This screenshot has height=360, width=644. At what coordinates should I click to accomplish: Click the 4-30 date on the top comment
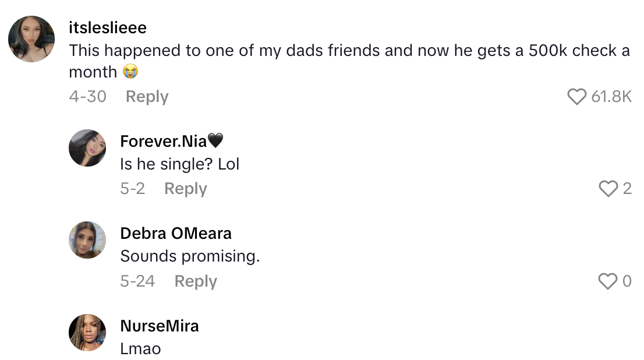click(87, 97)
